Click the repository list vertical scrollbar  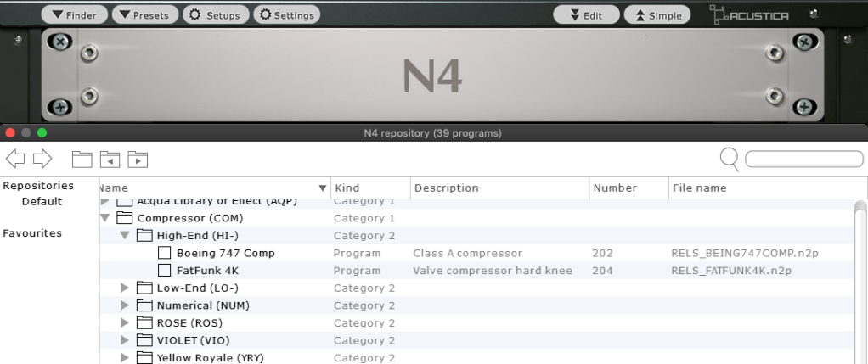click(860, 283)
